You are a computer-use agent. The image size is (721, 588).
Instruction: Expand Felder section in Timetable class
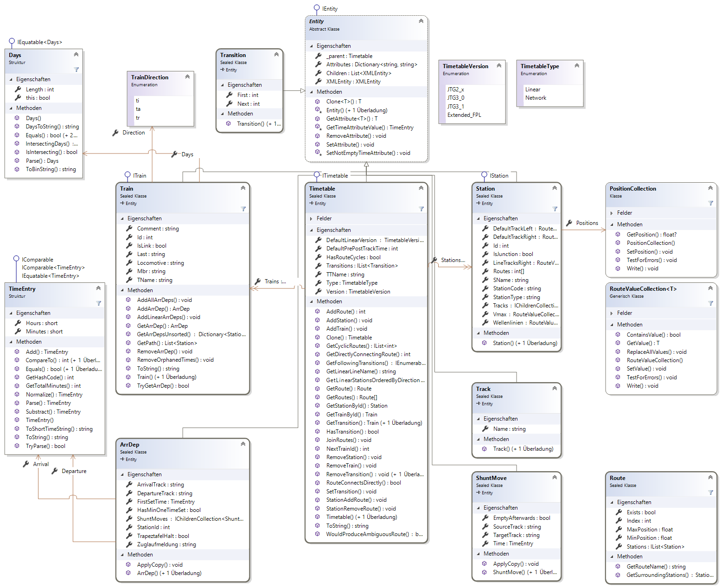pos(311,218)
